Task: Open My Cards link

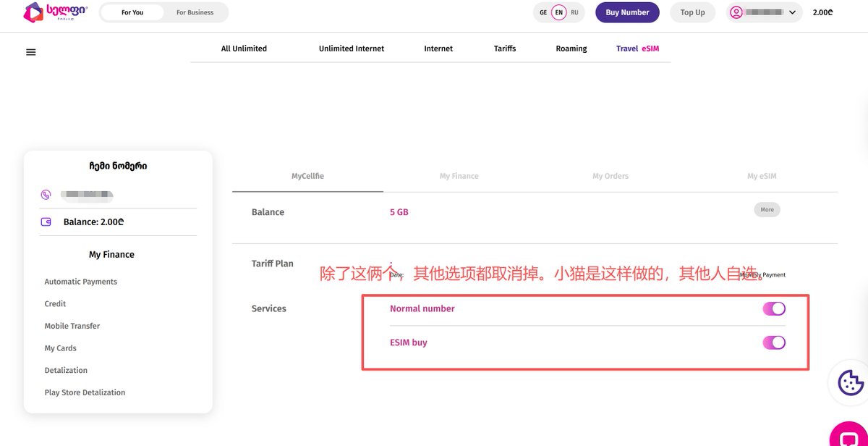Action: (61, 348)
